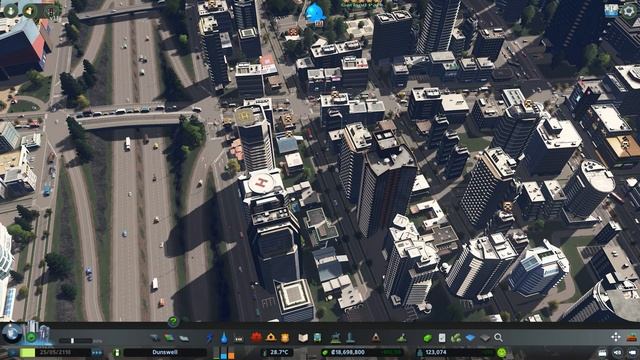Open the Info Views round button

pos(12,333)
